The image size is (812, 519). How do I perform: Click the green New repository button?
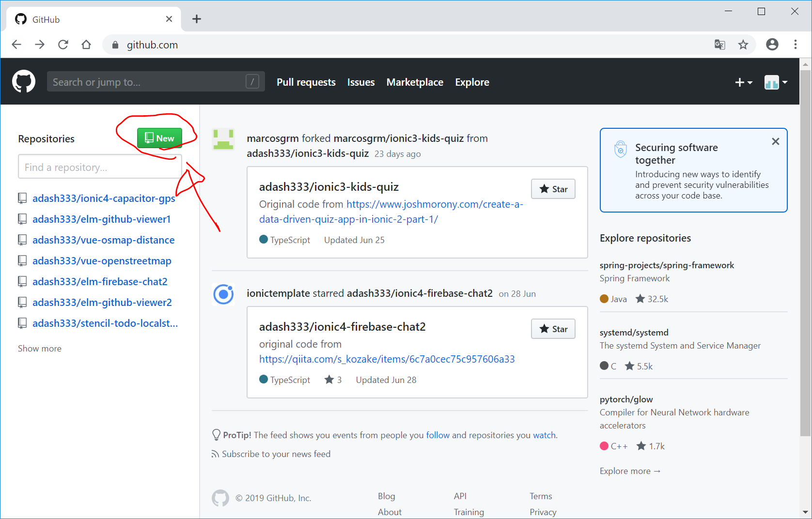coord(159,138)
